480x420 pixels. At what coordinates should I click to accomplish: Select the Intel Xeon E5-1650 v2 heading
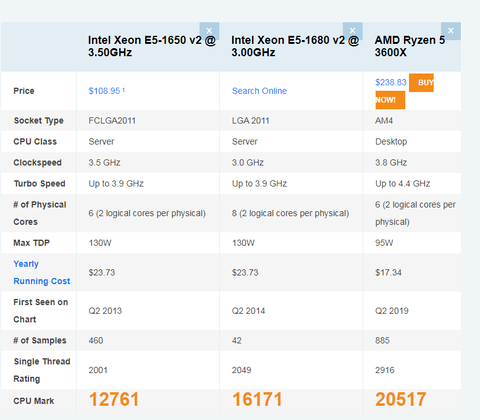pos(152,46)
